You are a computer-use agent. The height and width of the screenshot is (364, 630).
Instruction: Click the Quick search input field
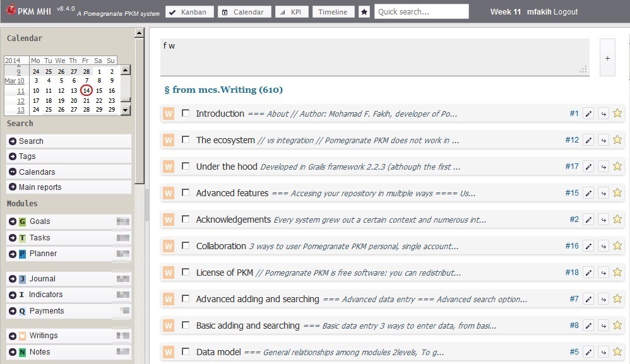[421, 11]
